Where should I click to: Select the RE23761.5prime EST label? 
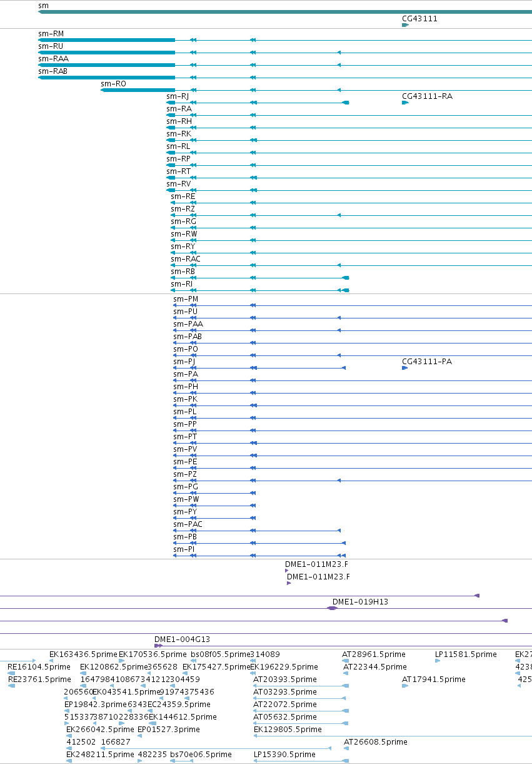coord(39,680)
